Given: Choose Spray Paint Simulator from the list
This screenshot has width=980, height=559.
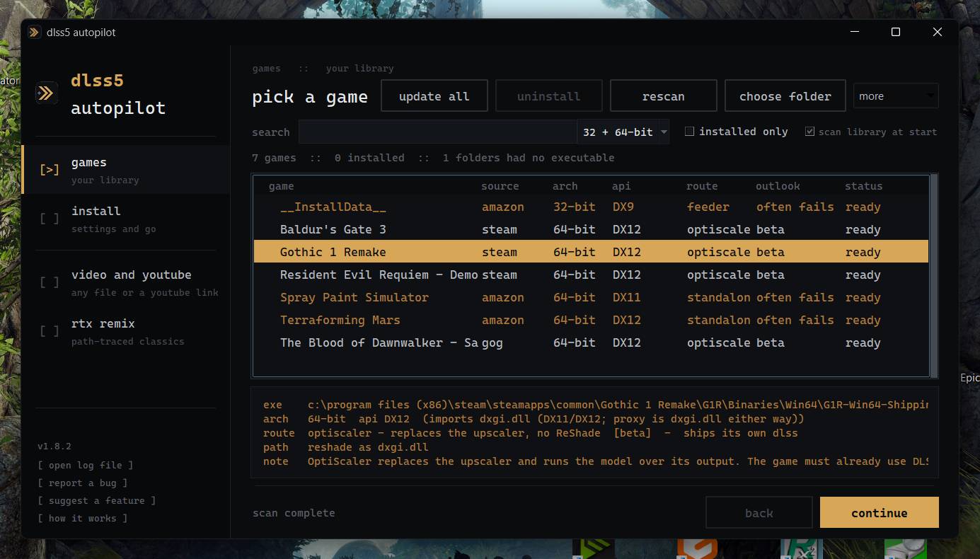Looking at the screenshot, I should (591, 297).
